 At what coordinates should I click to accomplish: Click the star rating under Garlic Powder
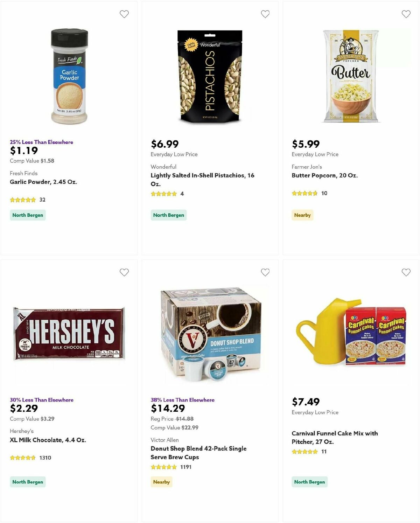(x=22, y=200)
